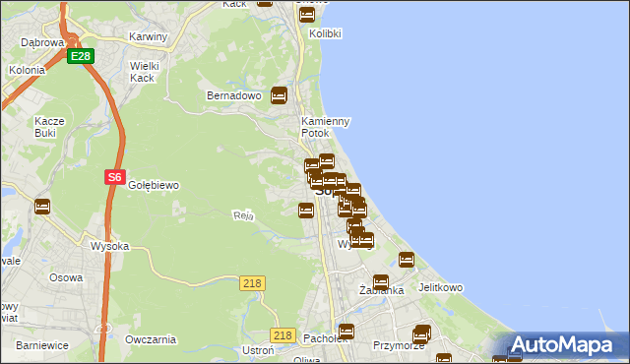The width and height of the screenshot is (630, 364).
Task: Select the Barniewice label
Action: coord(42,345)
